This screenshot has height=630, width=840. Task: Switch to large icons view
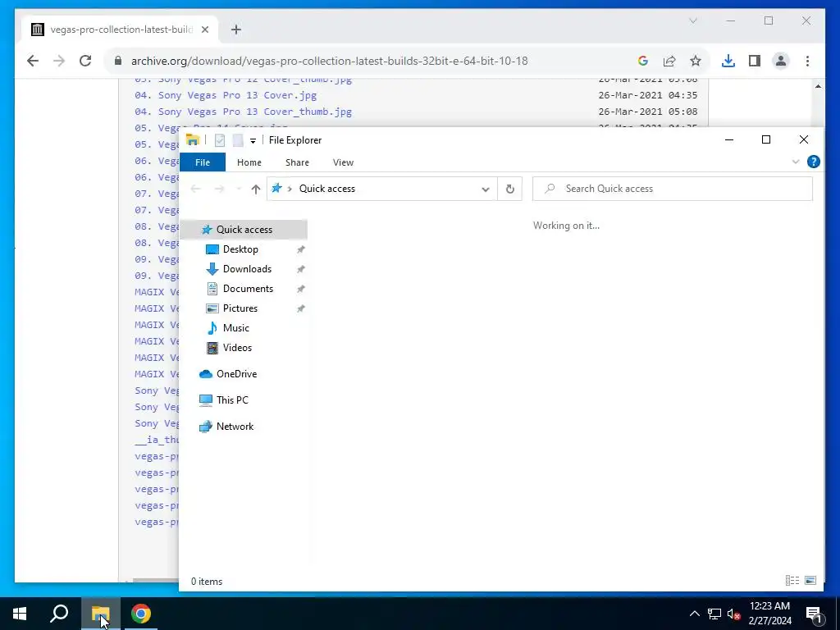coord(810,580)
